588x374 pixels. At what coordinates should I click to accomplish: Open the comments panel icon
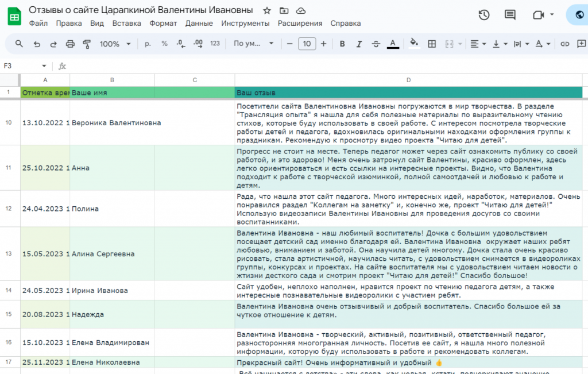(x=509, y=15)
